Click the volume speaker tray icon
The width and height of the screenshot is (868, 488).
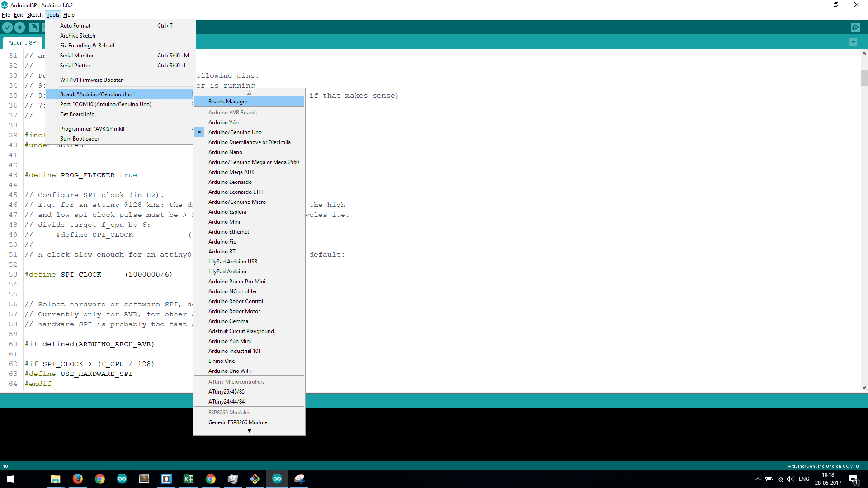pos(790,479)
